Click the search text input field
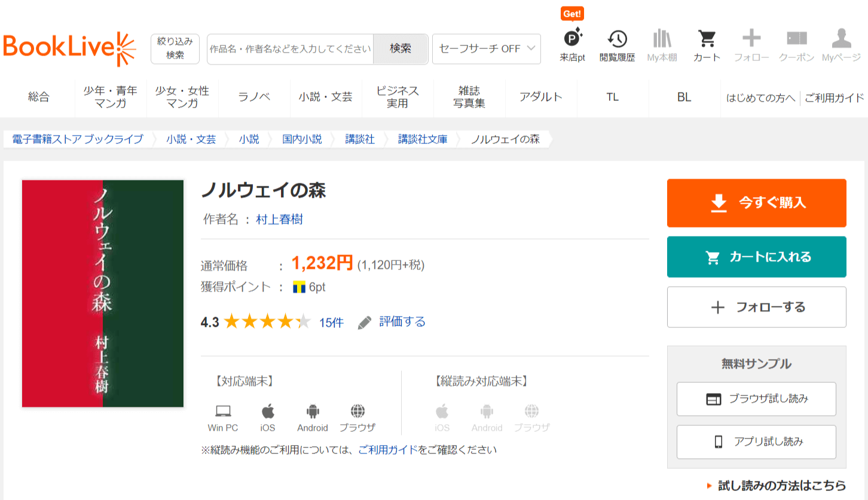 pyautogui.click(x=291, y=49)
